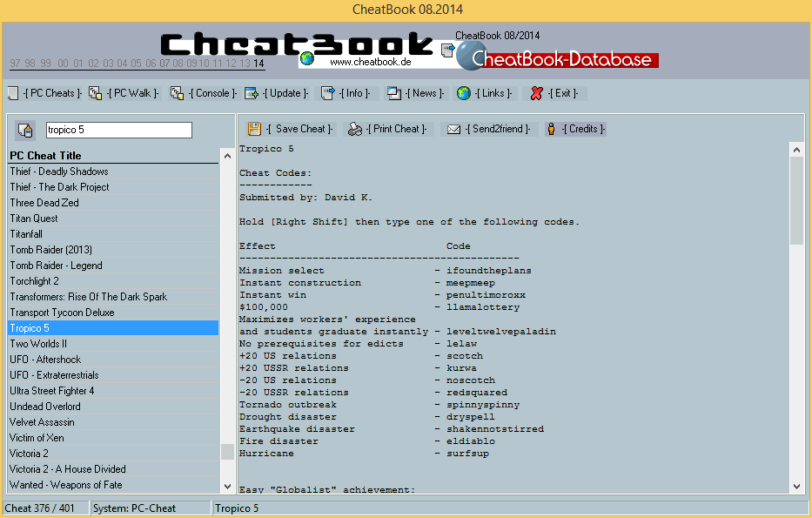Click the PC Cheat Title column header
Screen dimensions: 812x518
point(114,155)
